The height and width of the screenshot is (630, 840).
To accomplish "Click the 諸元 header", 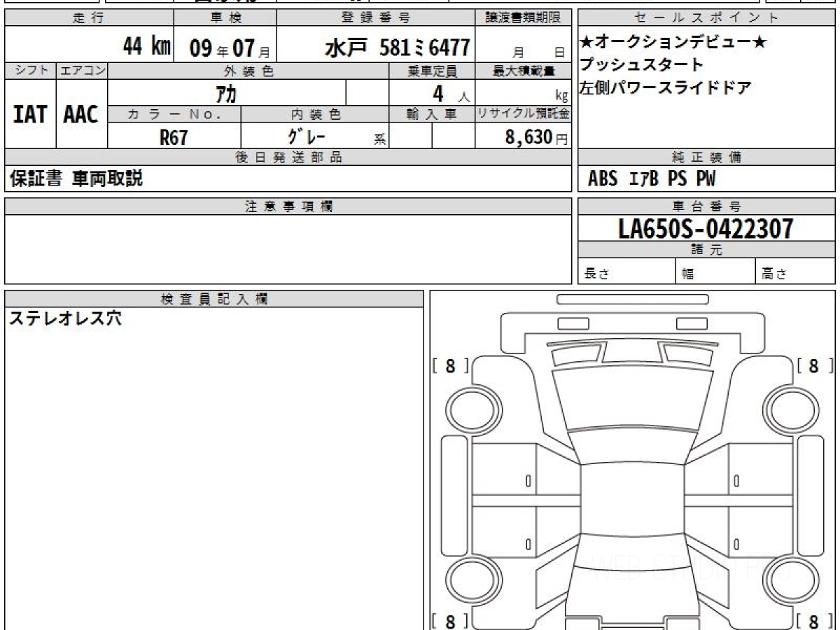I will 706,250.
